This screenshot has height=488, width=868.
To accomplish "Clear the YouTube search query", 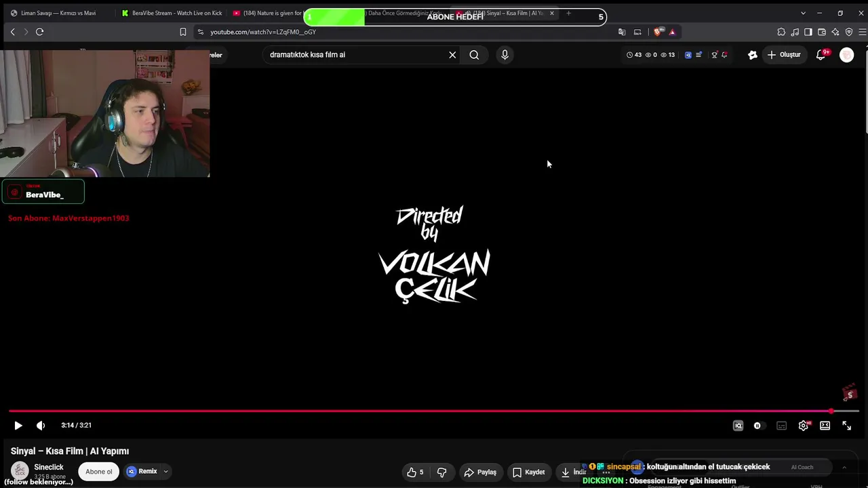I will pyautogui.click(x=452, y=55).
